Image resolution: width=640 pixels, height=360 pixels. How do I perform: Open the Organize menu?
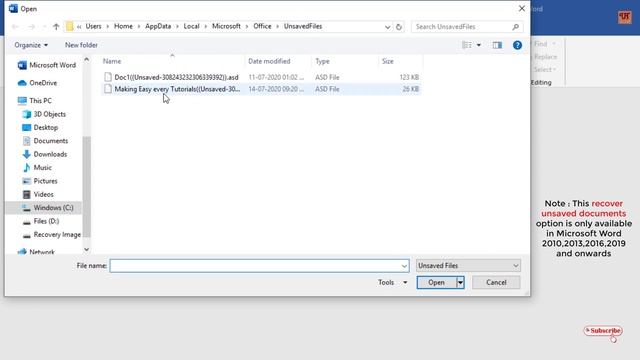coord(31,45)
